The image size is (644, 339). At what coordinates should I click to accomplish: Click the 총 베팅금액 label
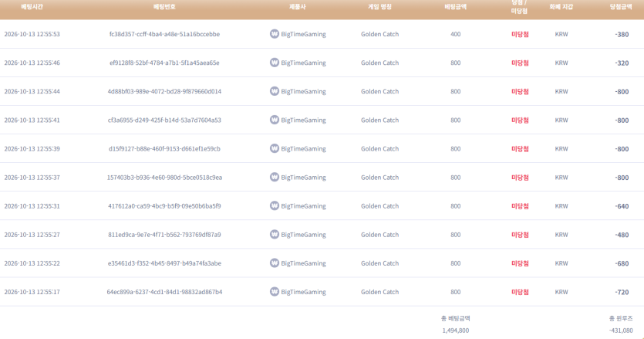coord(456,318)
